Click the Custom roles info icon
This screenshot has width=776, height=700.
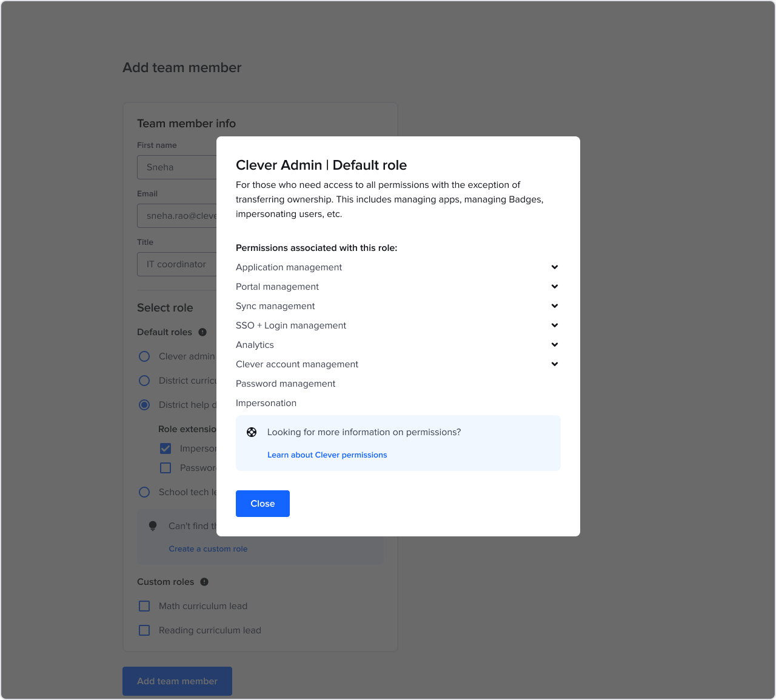204,582
